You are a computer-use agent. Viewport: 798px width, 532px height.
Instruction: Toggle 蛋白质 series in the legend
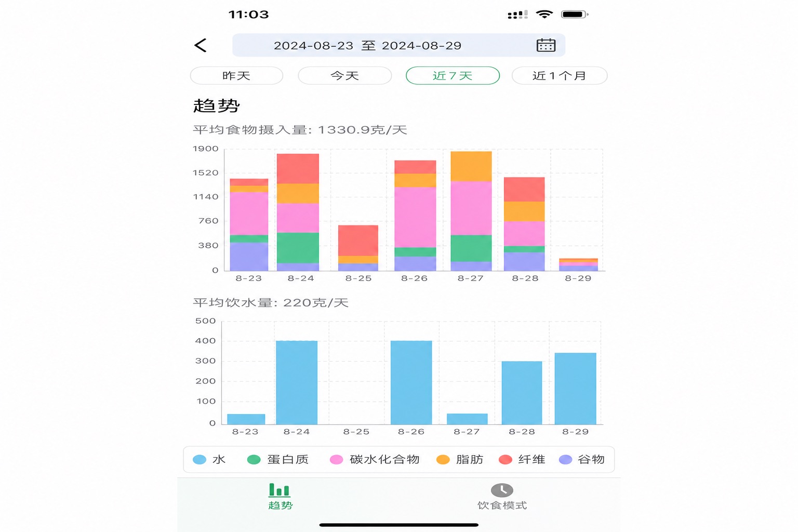pyautogui.click(x=277, y=459)
